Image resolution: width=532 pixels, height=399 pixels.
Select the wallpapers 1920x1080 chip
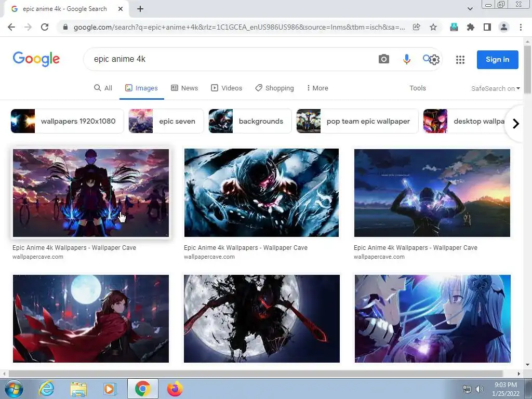pos(67,121)
